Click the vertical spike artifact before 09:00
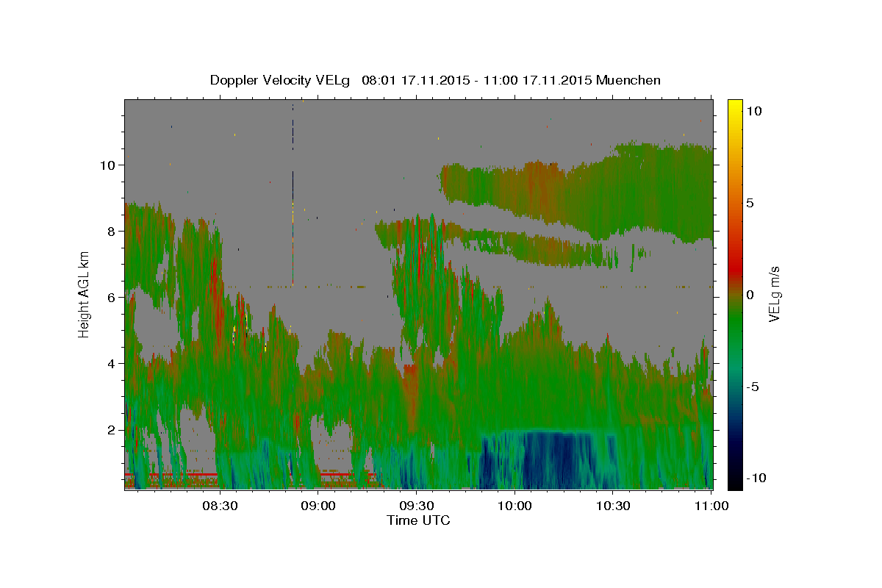This screenshot has height=588, width=882. coord(293,195)
